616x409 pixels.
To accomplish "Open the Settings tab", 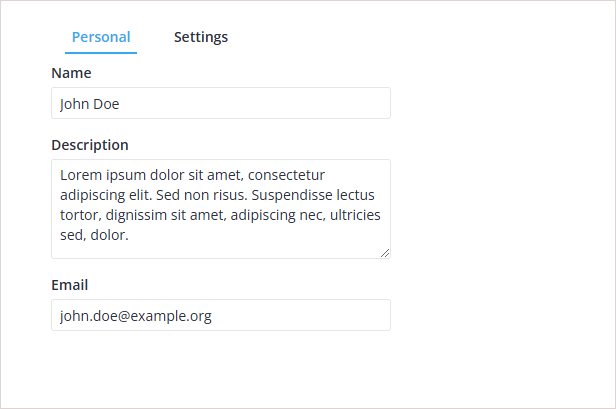I will tap(201, 38).
